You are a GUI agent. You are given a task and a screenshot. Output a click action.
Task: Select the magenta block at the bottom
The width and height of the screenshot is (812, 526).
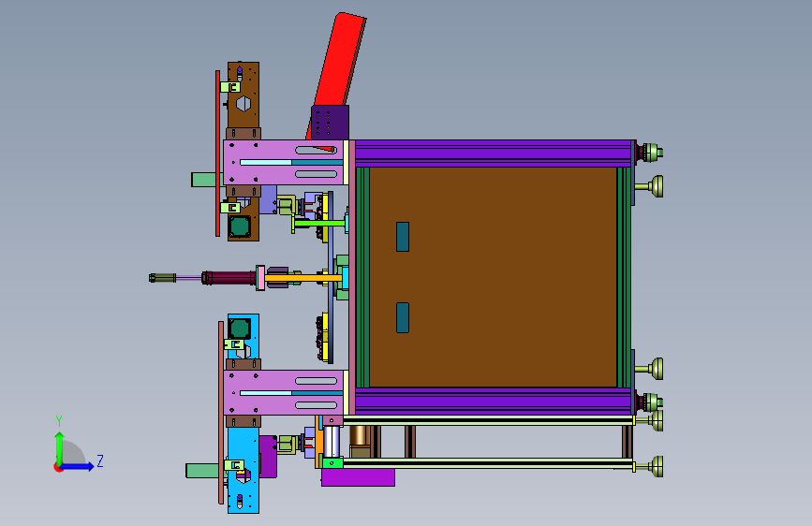tap(358, 477)
